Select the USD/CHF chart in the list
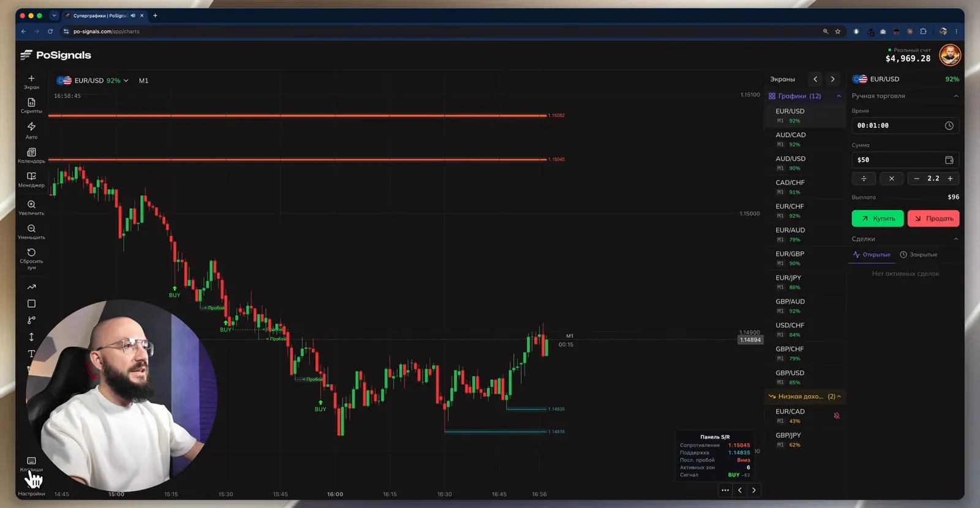Screen dimensions: 980x508 tap(804, 329)
